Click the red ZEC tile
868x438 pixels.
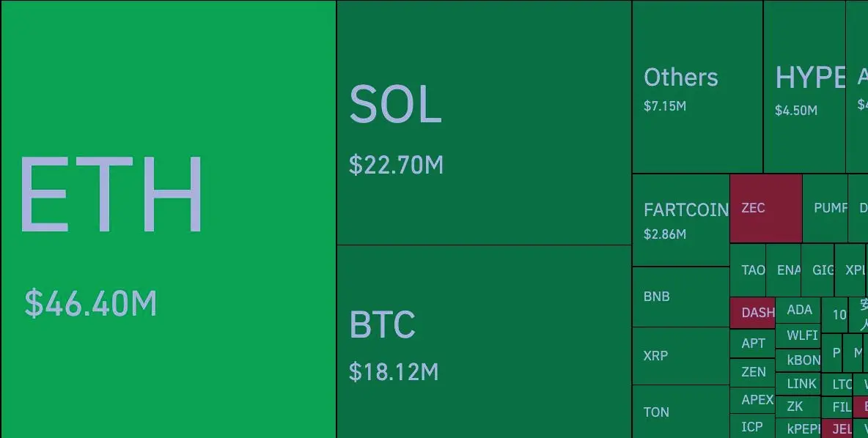click(x=765, y=208)
